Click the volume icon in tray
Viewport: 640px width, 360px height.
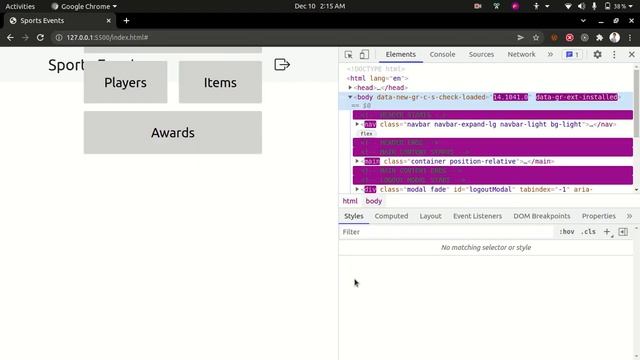pyautogui.click(x=581, y=6)
